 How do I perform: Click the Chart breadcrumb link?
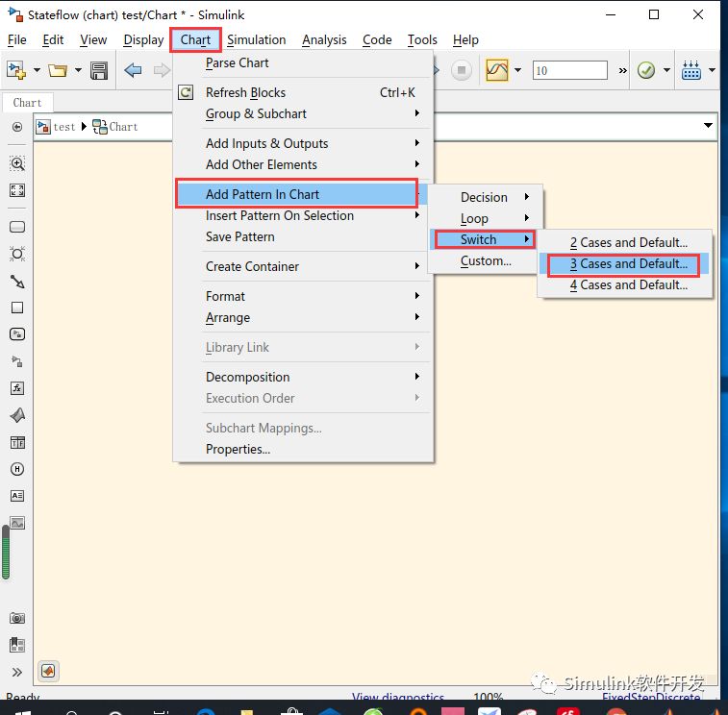click(123, 127)
